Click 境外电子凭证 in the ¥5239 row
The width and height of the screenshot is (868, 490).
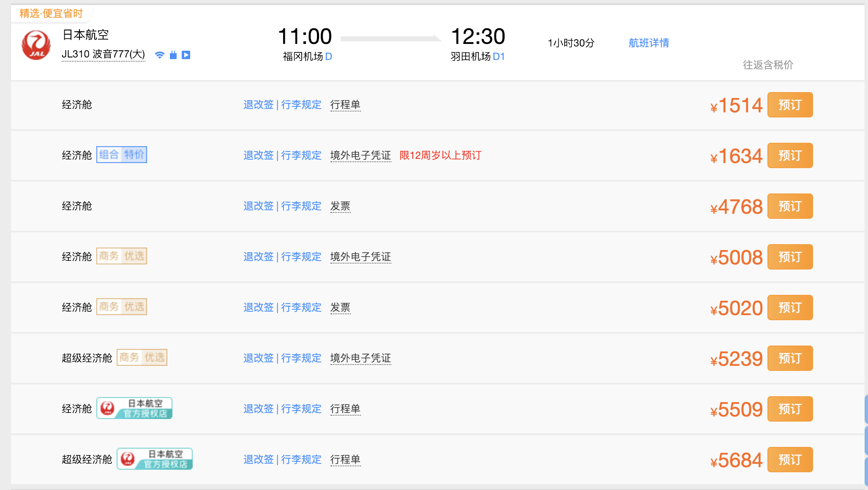pos(360,358)
